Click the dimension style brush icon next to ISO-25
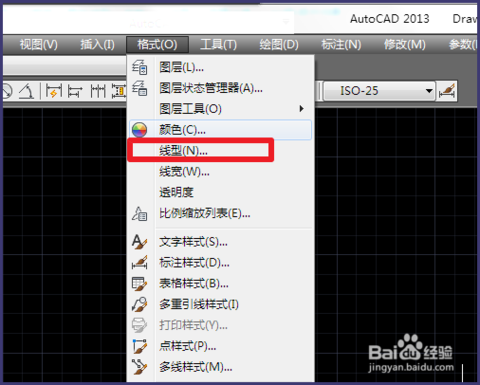This screenshot has width=480, height=385. (447, 91)
